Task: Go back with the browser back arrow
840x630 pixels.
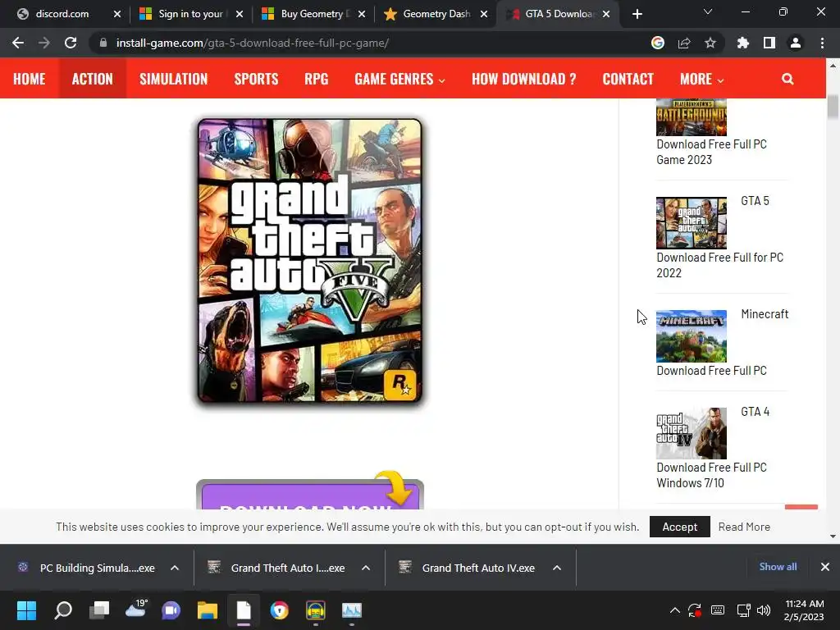Action: click(x=18, y=43)
